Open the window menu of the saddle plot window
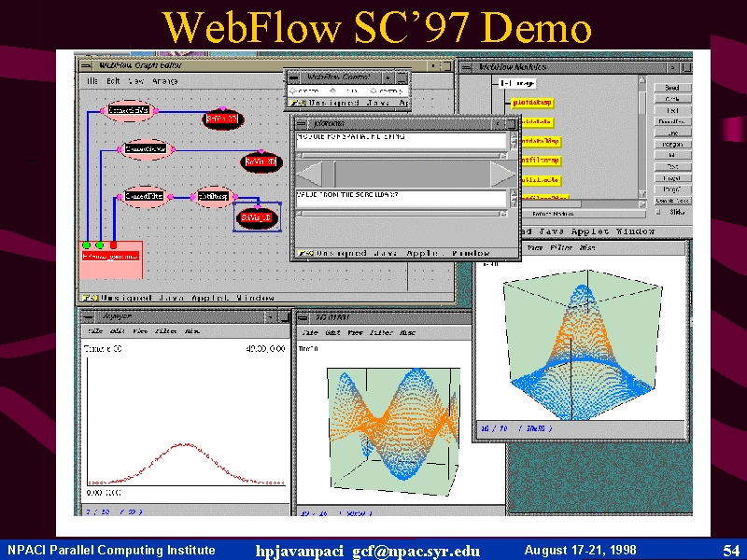The width and height of the screenshot is (747, 560). point(303,317)
